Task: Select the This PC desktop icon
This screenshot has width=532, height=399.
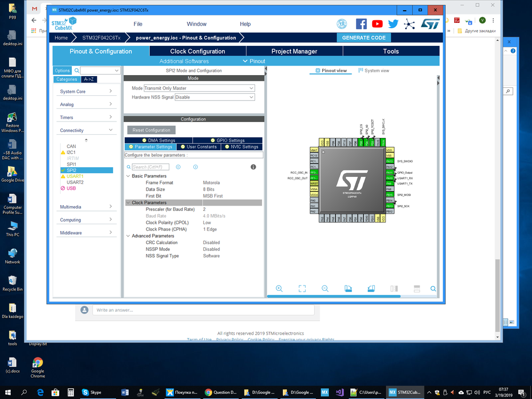Action: point(13,229)
